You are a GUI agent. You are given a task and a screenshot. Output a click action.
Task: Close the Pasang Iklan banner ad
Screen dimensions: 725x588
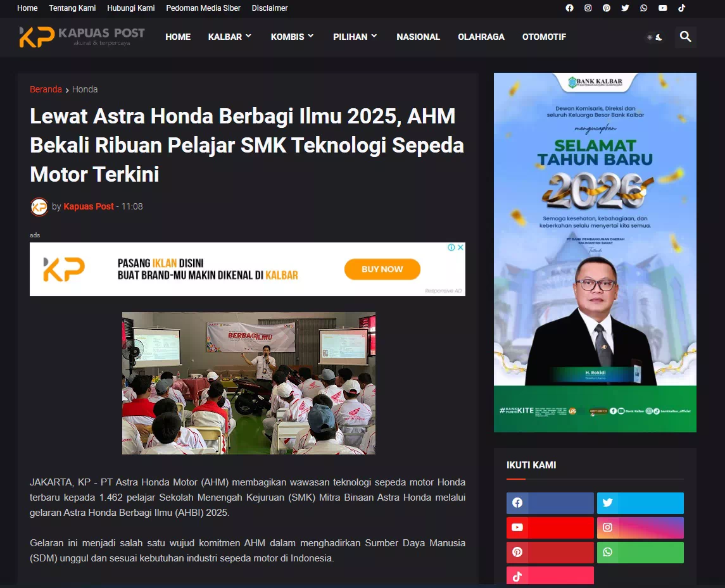[460, 247]
